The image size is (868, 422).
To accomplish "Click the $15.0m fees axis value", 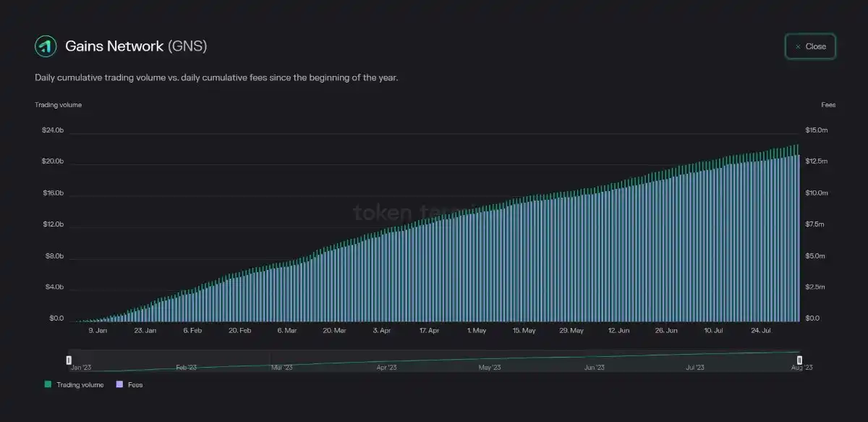I will [x=816, y=130].
